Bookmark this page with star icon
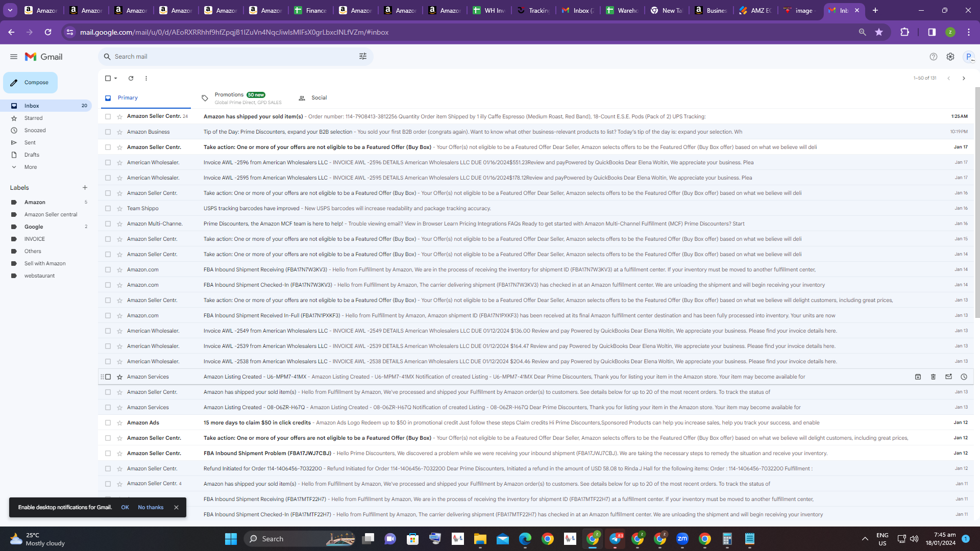 pos(879,32)
